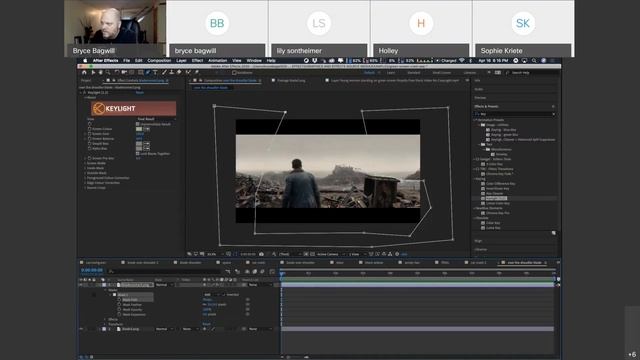Take a snapshot with camera icon in viewer
The width and height of the screenshot is (640, 360).
pos(261,254)
